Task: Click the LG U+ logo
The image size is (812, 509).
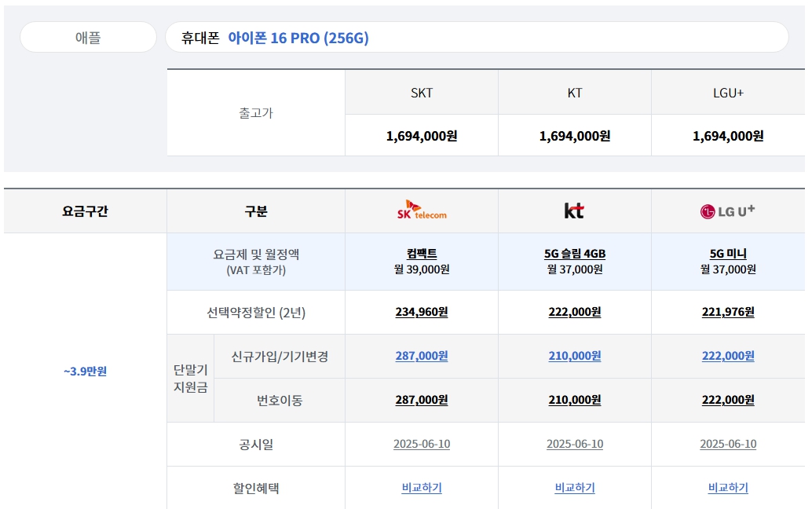Action: [728, 211]
